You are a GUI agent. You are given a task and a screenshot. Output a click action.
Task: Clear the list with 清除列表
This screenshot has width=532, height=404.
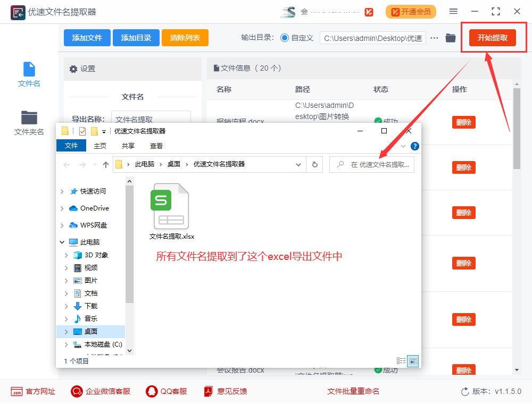[185, 38]
